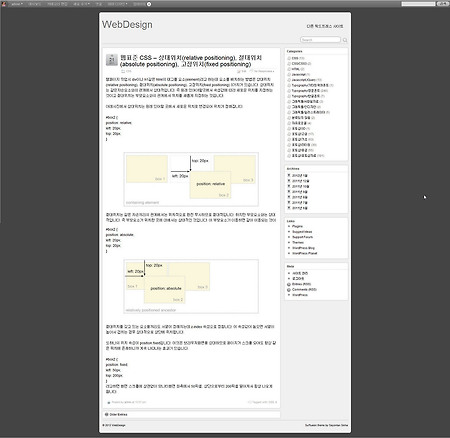Click the 로그아웃 logout link
The height and width of the screenshot is (438, 450).
[298, 279]
